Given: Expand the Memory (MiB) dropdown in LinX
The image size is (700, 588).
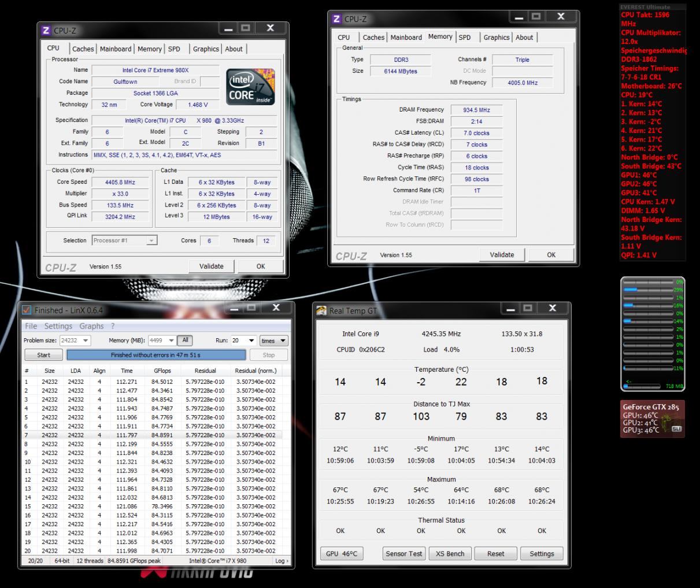Looking at the screenshot, I should [171, 341].
